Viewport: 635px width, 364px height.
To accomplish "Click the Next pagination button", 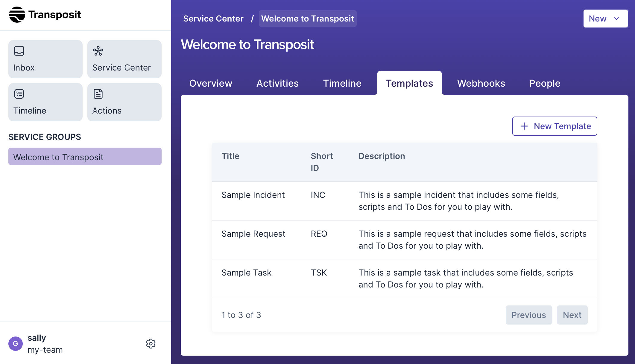I will [572, 315].
